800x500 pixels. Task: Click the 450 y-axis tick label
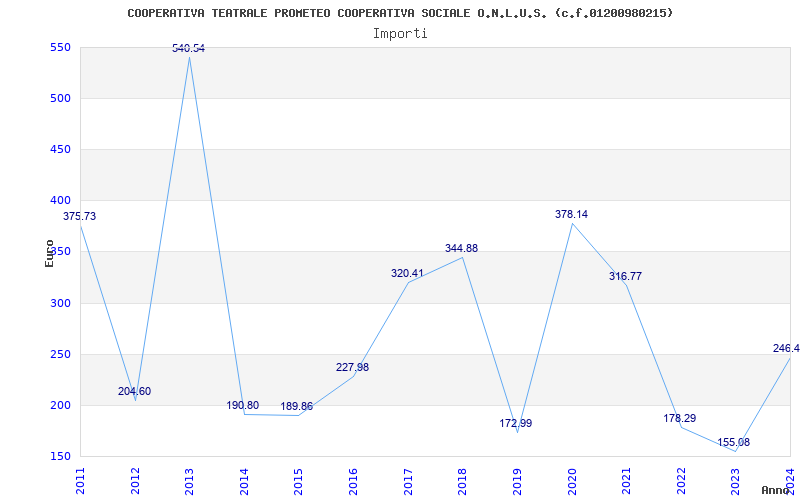tap(60, 149)
